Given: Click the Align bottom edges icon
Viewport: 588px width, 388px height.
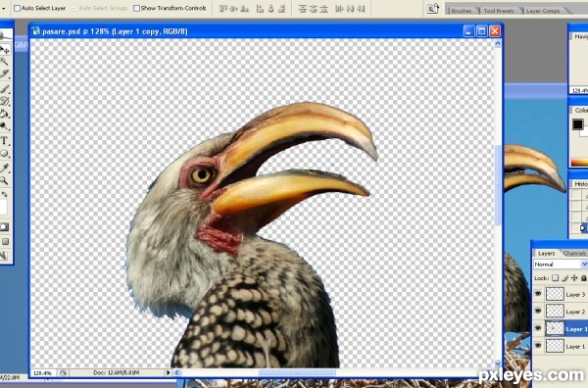Looking at the screenshot, I should 244,8.
